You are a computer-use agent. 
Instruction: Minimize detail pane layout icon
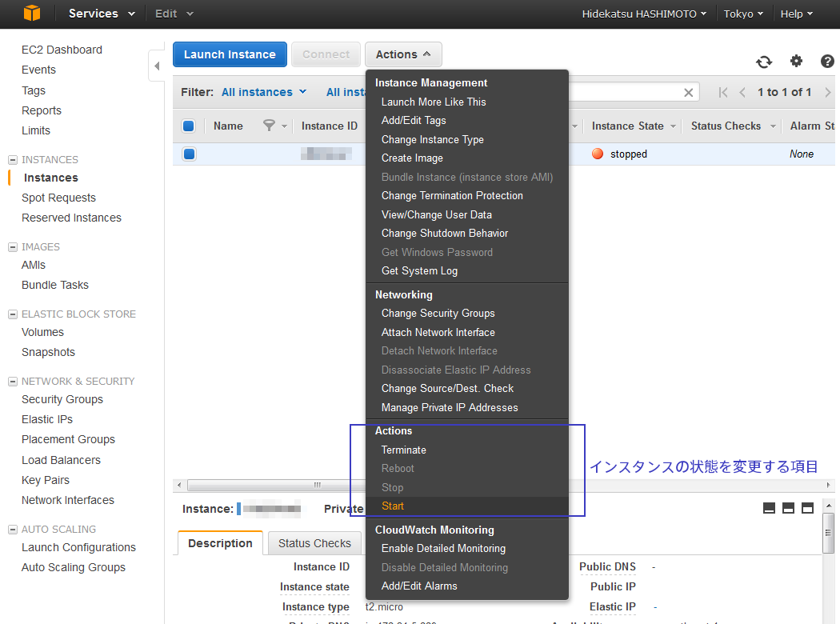pos(769,508)
